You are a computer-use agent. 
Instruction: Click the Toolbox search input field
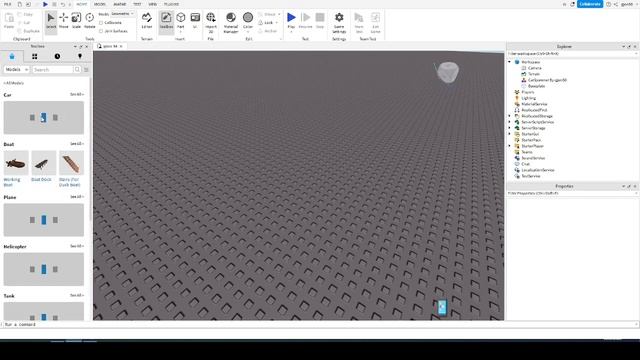[x=52, y=70]
